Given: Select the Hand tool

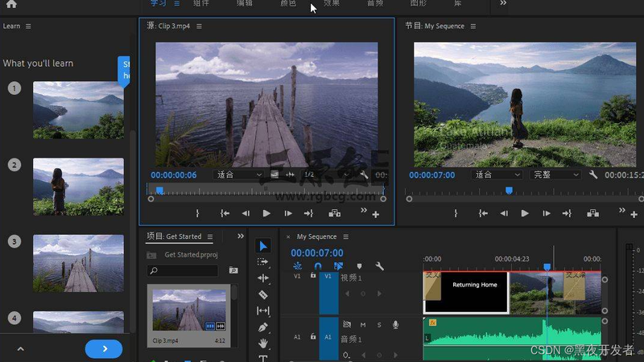Looking at the screenshot, I should click(x=263, y=343).
